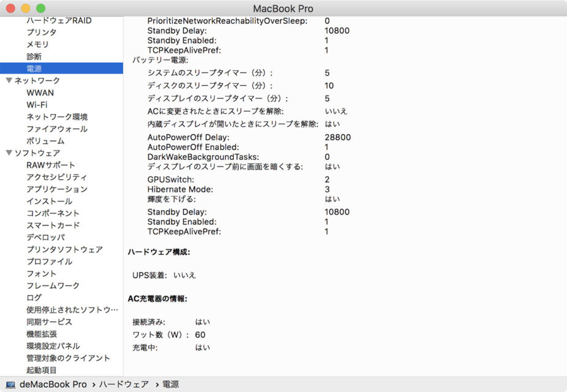Click the バッテリー電源 heading

pyautogui.click(x=160, y=60)
